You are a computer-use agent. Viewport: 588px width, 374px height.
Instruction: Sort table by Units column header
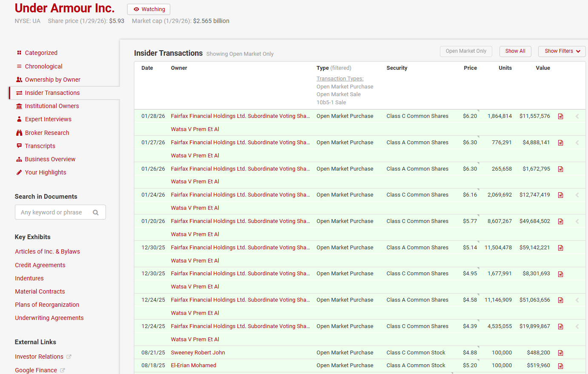pyautogui.click(x=505, y=68)
